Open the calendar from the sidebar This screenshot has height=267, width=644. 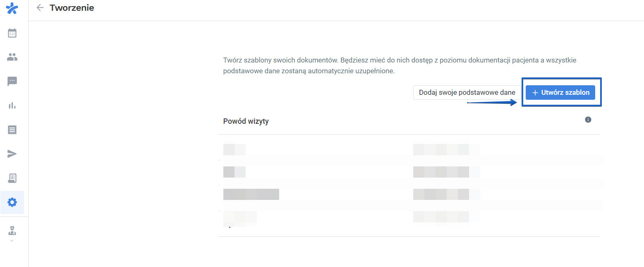tap(12, 33)
